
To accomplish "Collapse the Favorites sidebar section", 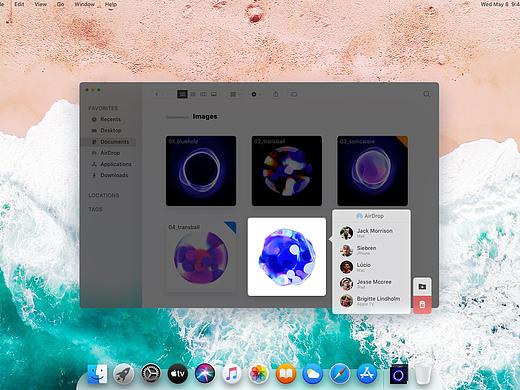I will click(x=103, y=108).
